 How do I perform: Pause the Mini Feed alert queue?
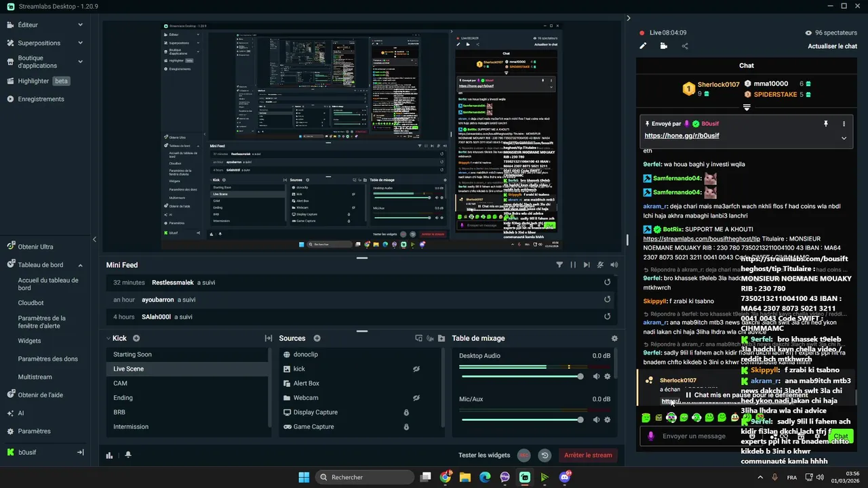tap(573, 265)
